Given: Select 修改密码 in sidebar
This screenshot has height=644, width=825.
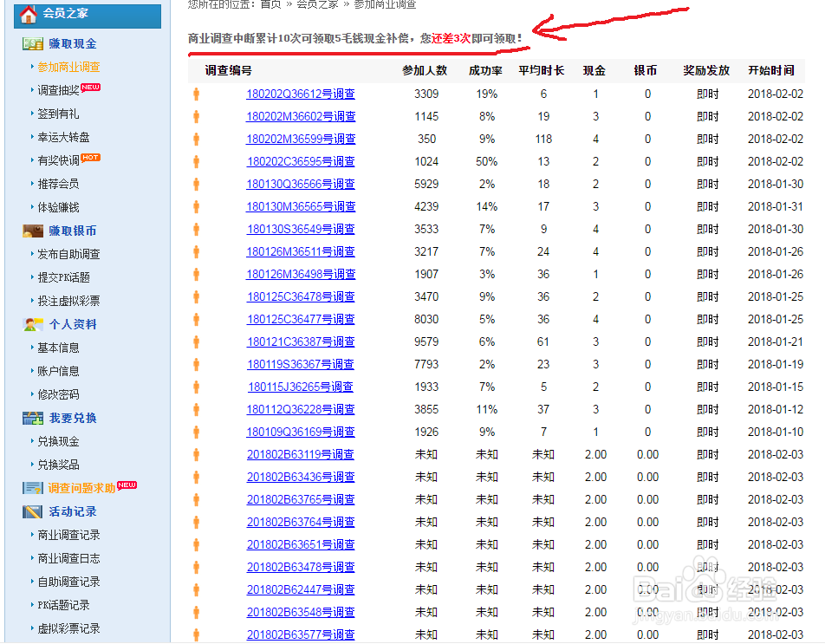Looking at the screenshot, I should click(58, 394).
